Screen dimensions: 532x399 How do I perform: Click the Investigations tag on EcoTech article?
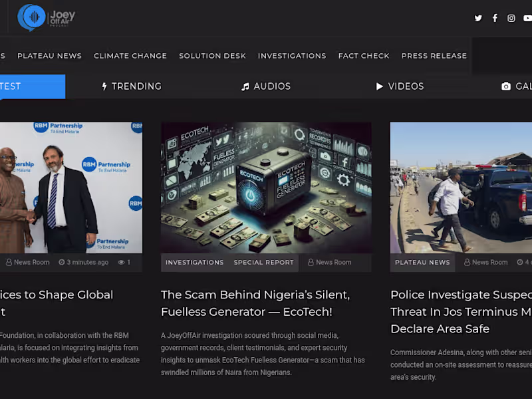[x=195, y=263]
